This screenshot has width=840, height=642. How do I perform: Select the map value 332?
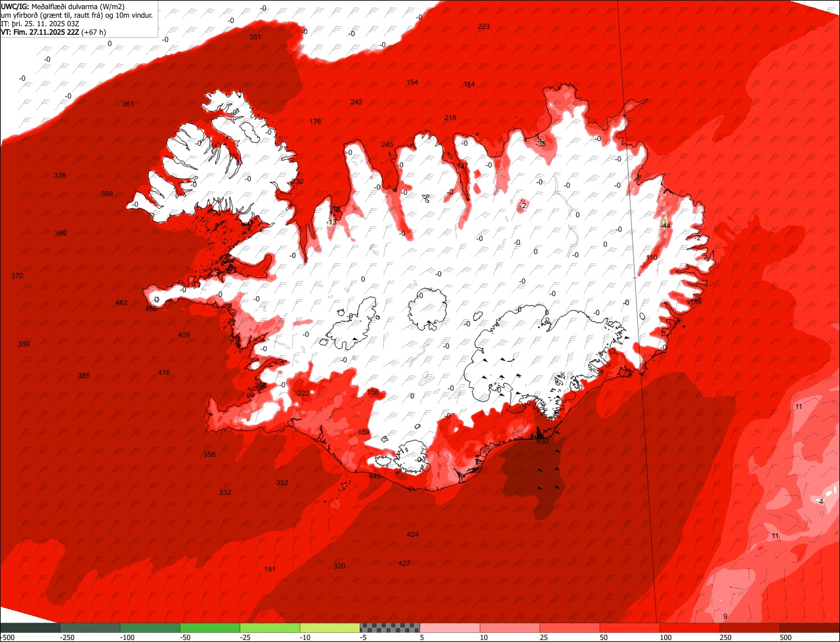coord(225,492)
